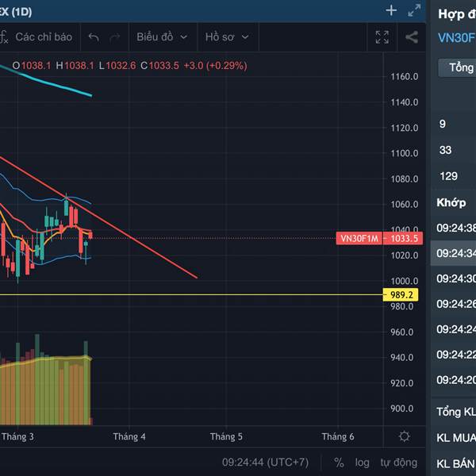Click the Khớp column header
Viewport: 476px width, 476px height.
[451, 202]
